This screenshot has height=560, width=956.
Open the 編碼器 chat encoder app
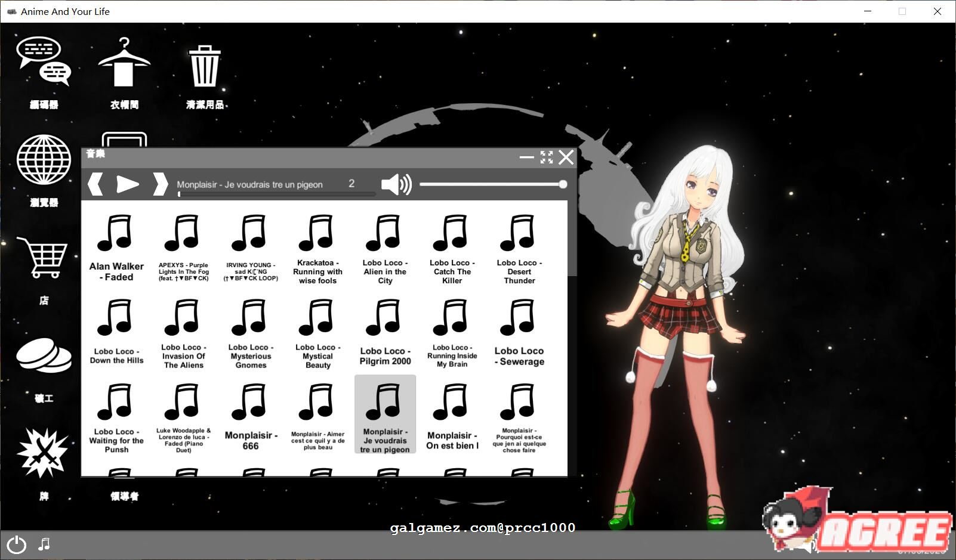pos(44,61)
